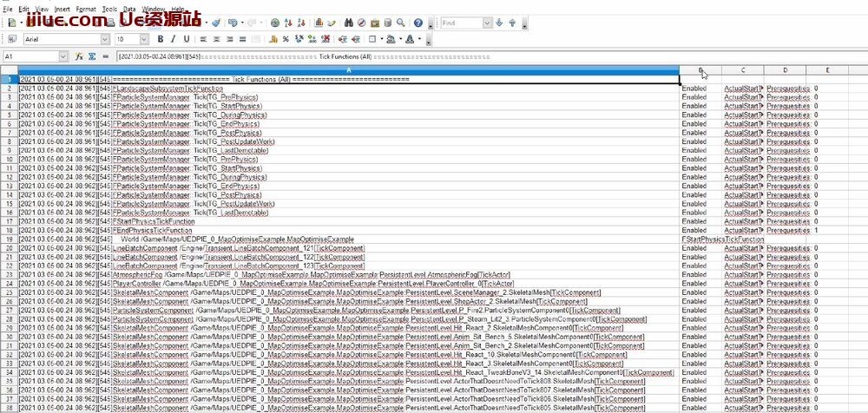
Task: Toggle Underline formatting
Action: point(187,39)
